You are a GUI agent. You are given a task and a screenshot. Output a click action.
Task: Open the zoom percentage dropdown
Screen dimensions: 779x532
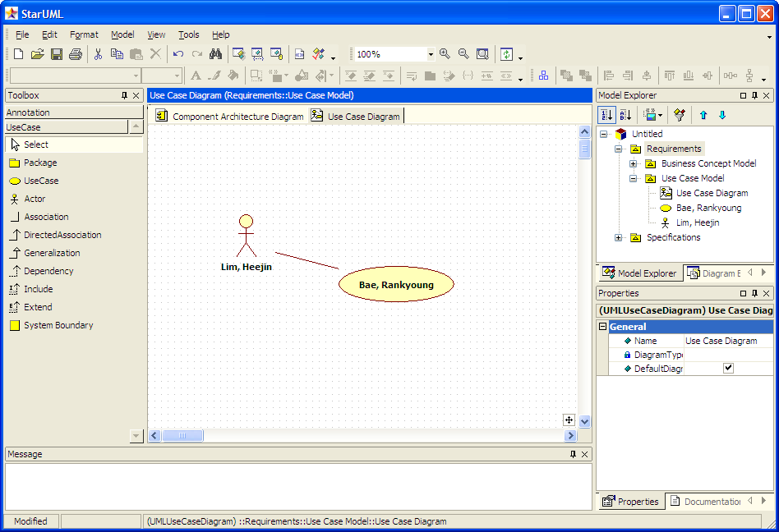coord(431,54)
